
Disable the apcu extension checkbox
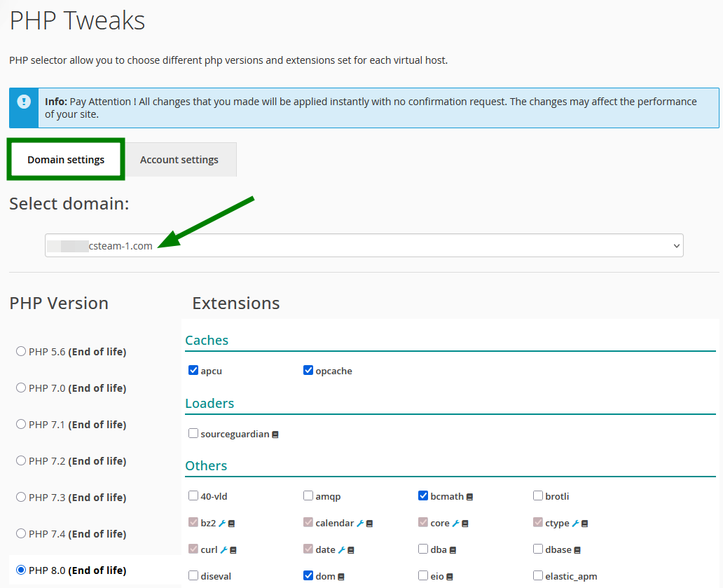tap(193, 370)
